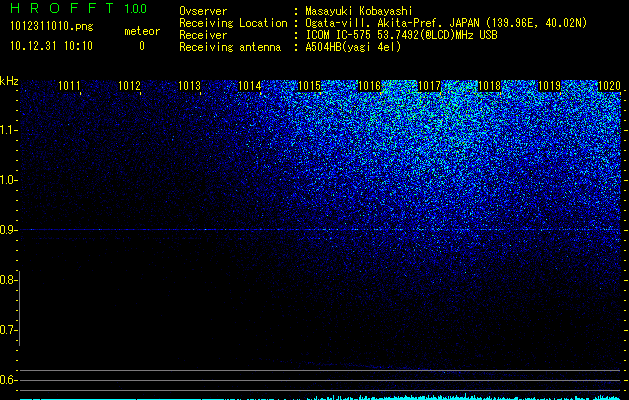Click the 1016 time marker
Image resolution: width=629 pixels, height=400 pixels.
pos(369,86)
